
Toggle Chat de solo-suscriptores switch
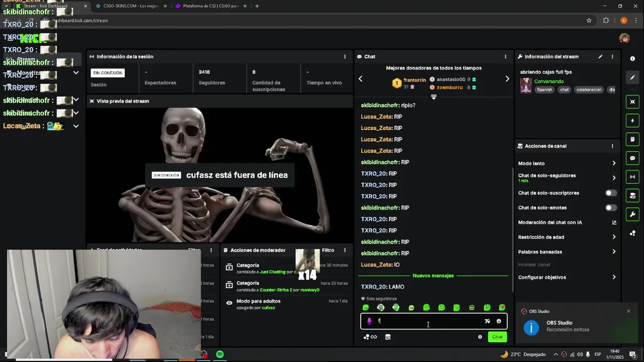(x=611, y=193)
